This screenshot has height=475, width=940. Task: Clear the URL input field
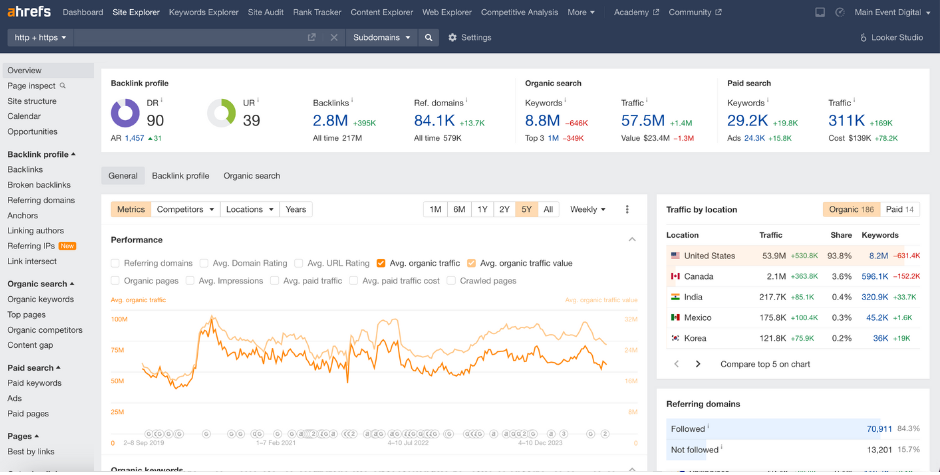[x=333, y=37]
